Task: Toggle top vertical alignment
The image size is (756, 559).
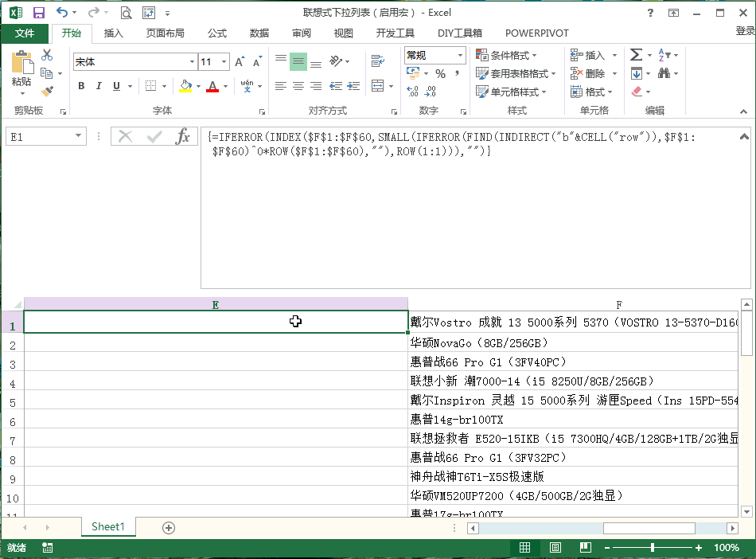Action: coord(281,60)
